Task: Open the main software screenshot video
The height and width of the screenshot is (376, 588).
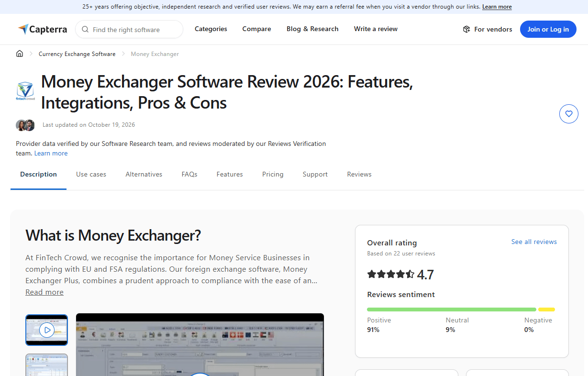Action: 200,344
